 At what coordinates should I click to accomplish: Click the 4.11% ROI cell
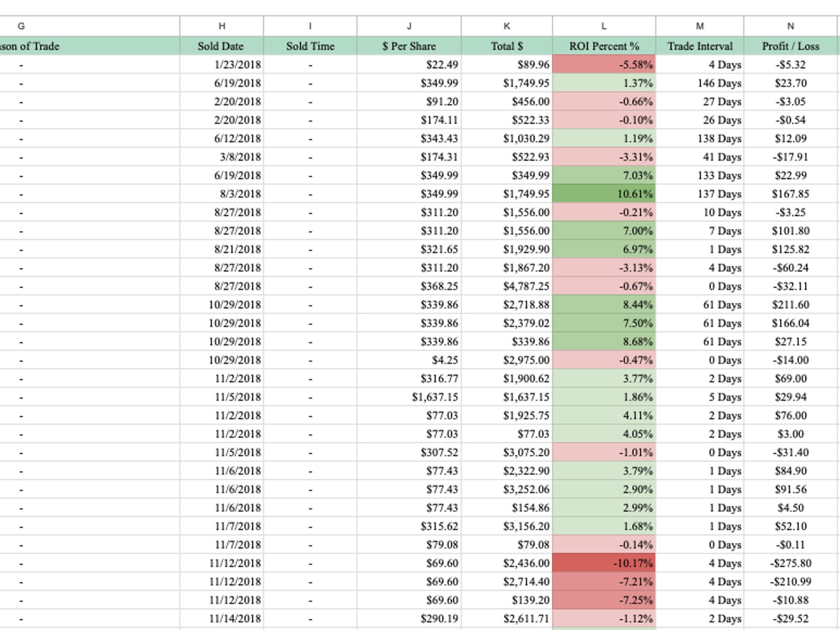pos(604,415)
